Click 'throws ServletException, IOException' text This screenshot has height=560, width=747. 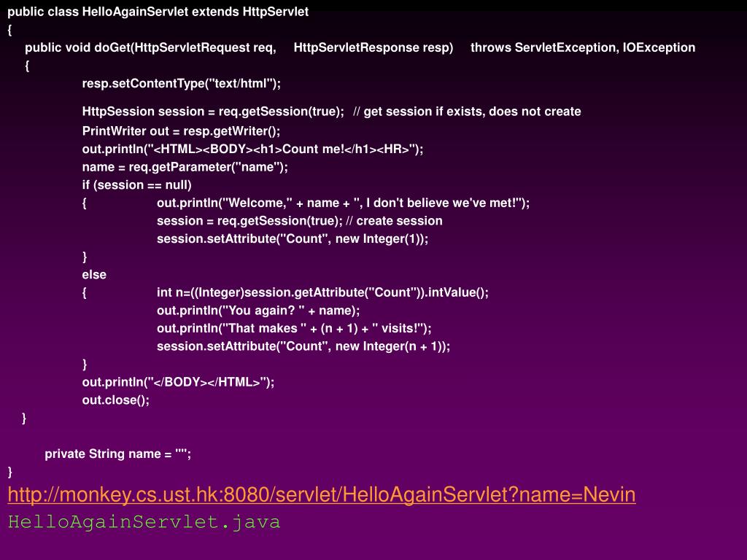583,47
